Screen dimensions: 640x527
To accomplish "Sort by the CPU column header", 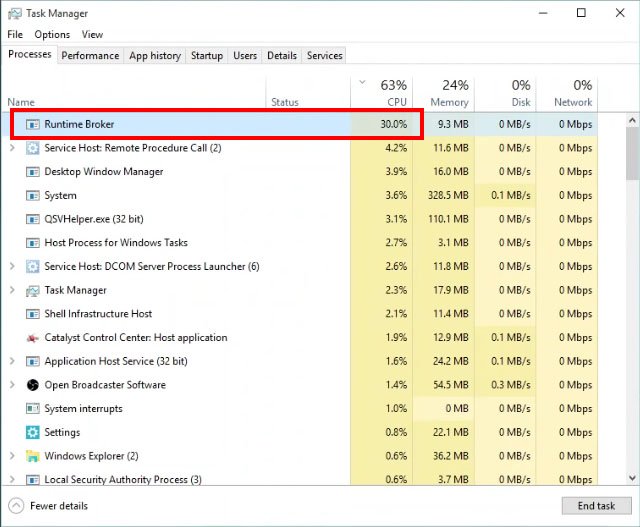I will pyautogui.click(x=382, y=93).
